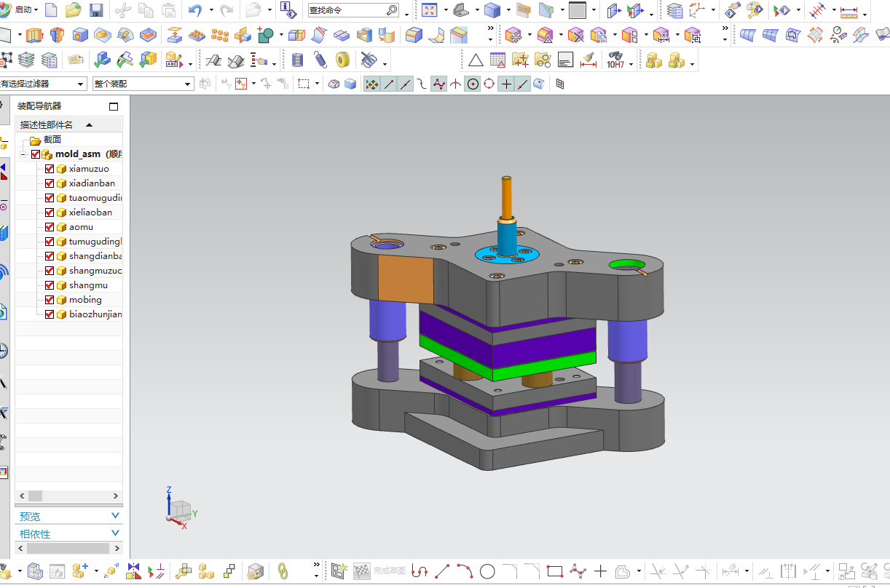This screenshot has height=588, width=890.
Task: Open the 整个装配 selection scope dropdown
Action: [x=188, y=84]
